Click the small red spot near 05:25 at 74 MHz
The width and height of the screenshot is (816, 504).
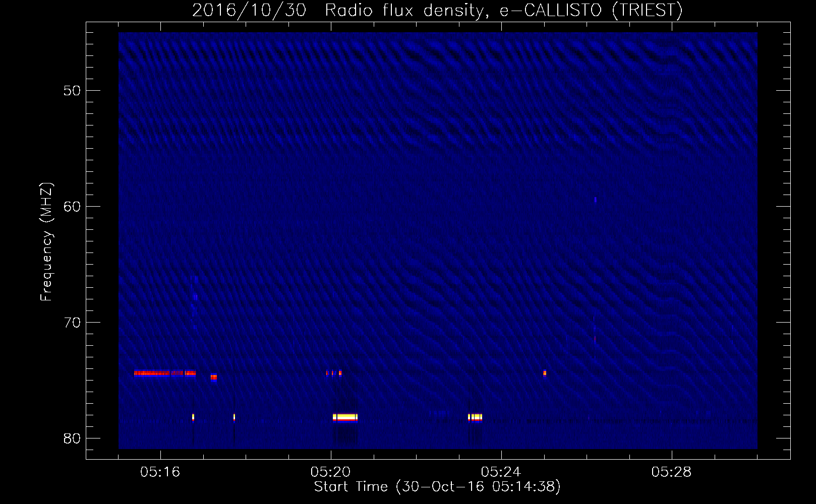tap(545, 373)
